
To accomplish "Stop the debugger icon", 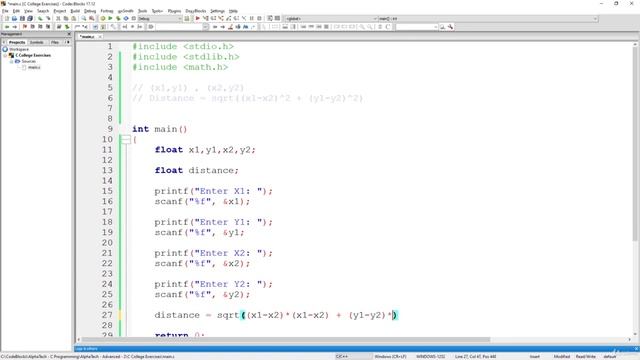I will 259,19.
